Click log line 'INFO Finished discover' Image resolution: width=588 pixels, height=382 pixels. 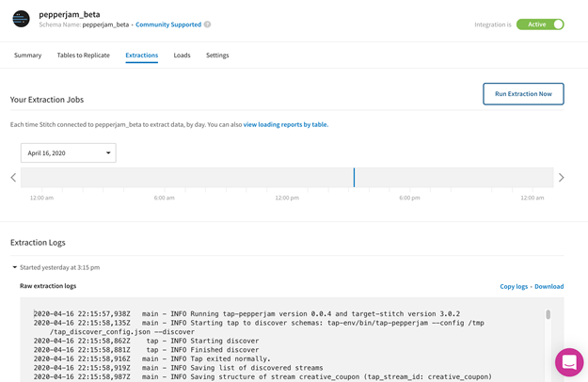point(146,350)
